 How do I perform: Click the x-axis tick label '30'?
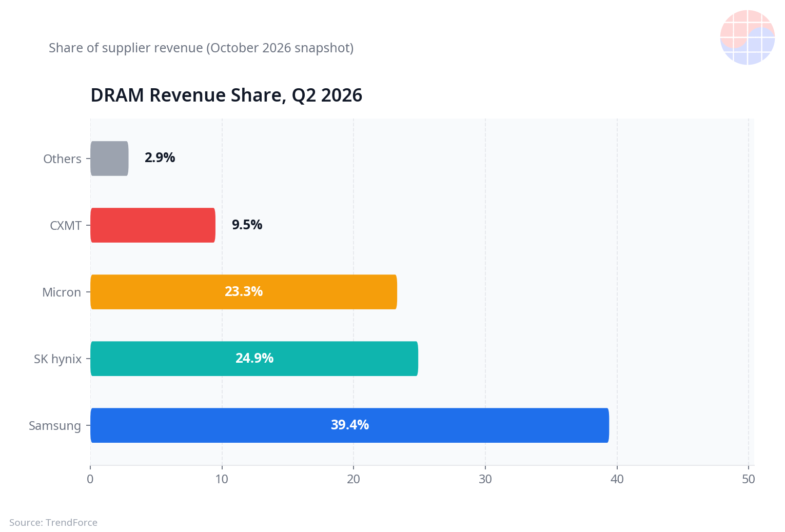click(485, 479)
